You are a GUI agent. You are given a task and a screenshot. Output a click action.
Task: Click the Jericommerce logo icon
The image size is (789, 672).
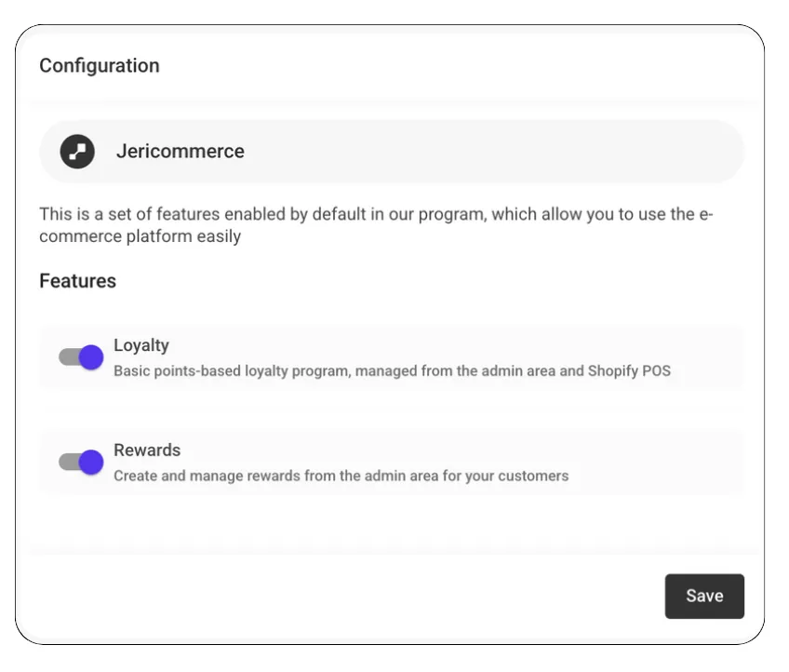tap(77, 152)
